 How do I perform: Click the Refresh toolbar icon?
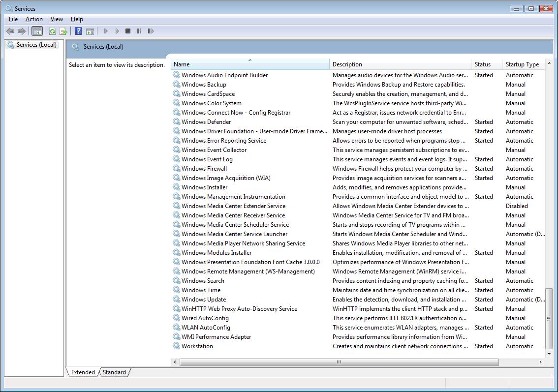point(52,31)
